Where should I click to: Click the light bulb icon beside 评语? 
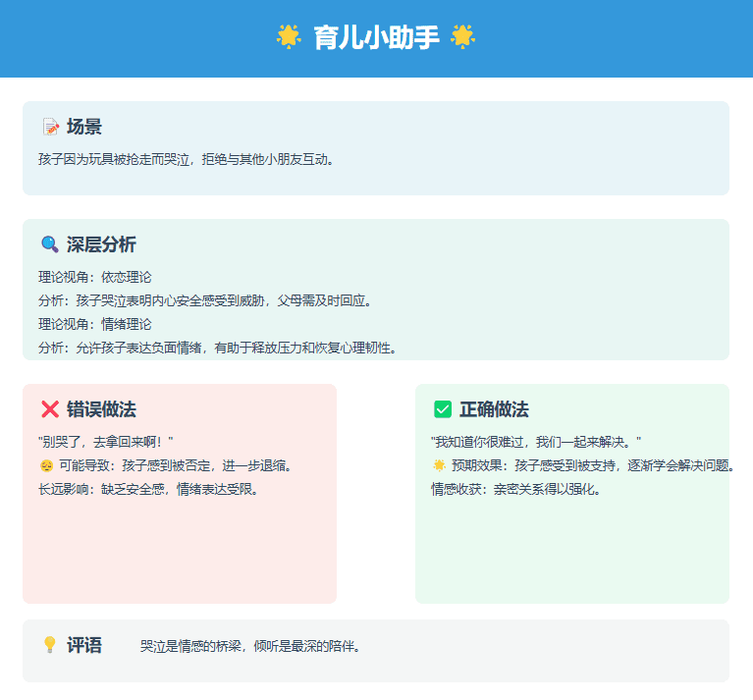(x=50, y=645)
